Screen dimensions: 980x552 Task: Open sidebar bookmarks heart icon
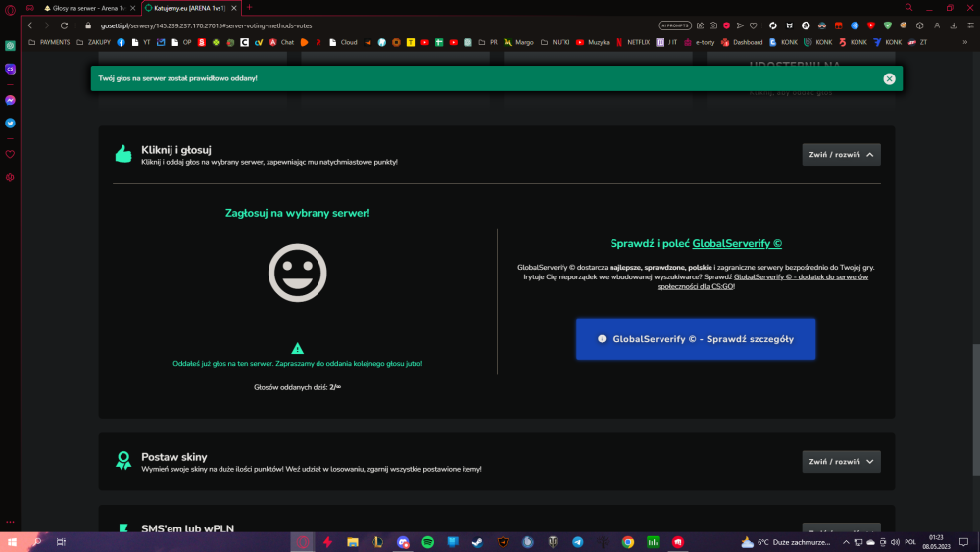point(10,154)
